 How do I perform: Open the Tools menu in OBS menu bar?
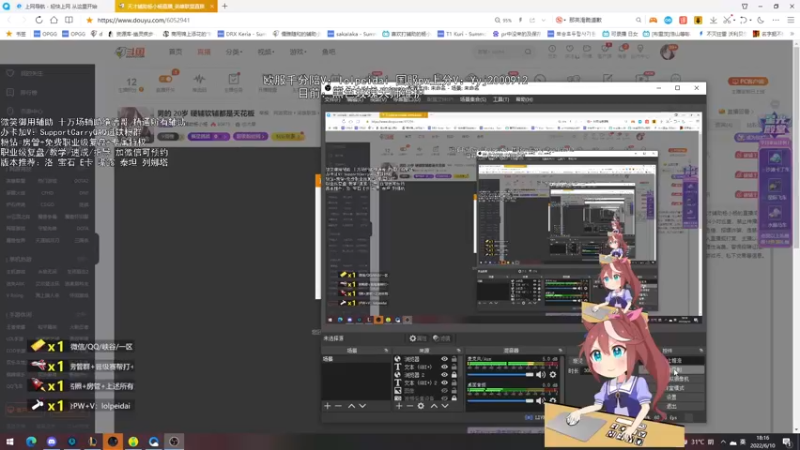tap(501, 99)
